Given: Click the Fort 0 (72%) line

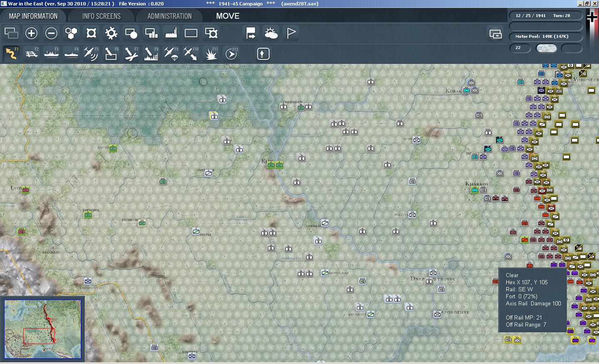Looking at the screenshot, I should [x=522, y=296].
